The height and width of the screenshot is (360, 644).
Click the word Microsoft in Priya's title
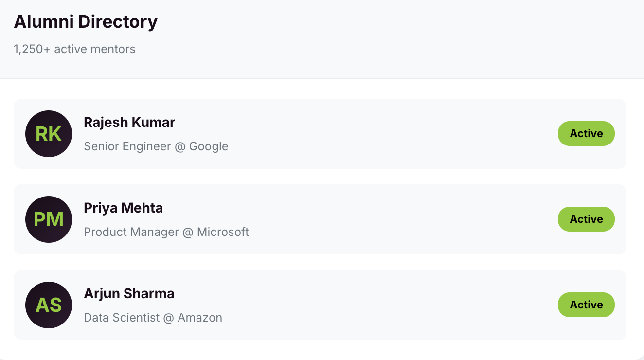223,232
